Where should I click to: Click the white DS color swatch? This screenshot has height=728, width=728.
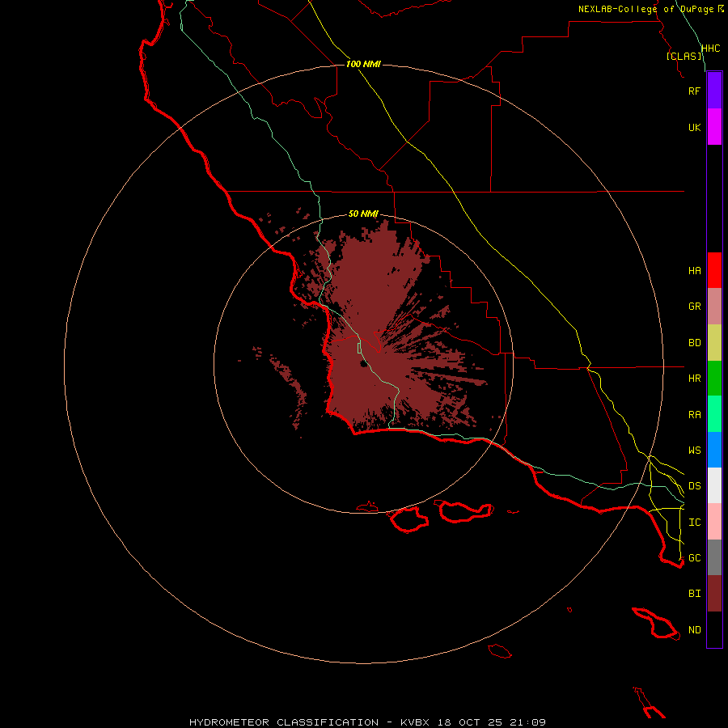[x=714, y=485]
